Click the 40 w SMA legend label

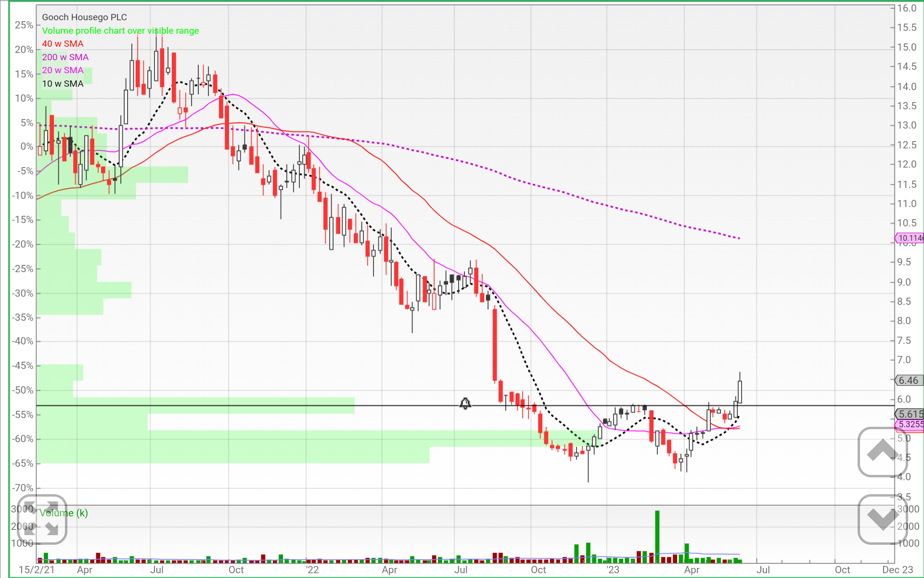tap(63, 44)
